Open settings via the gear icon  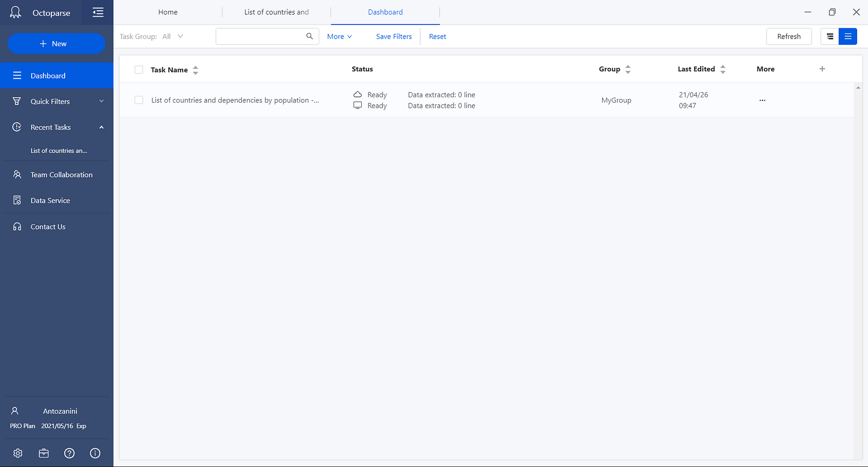point(18,453)
